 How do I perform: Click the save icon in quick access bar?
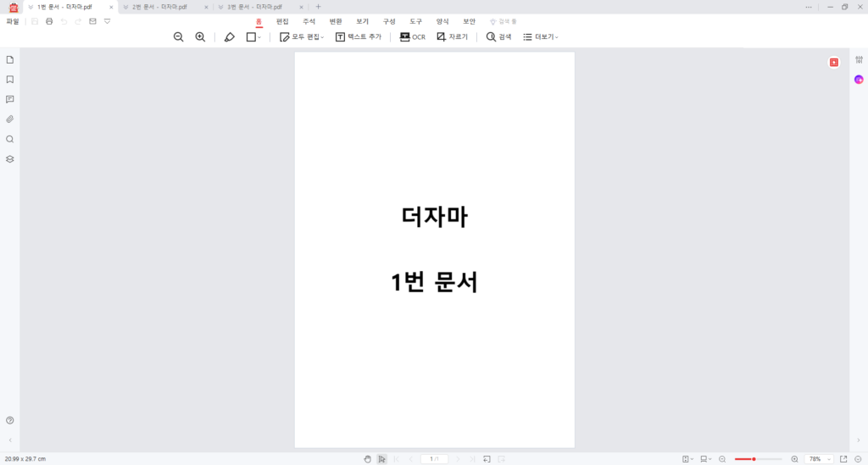point(34,21)
